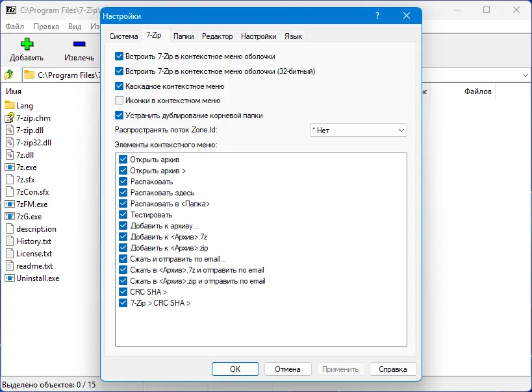
Task: Select the History.txt file icon
Action: [x=10, y=241]
